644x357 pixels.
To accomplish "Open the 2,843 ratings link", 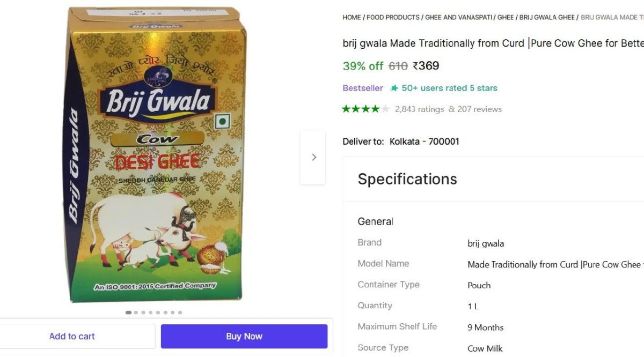I will [x=419, y=109].
